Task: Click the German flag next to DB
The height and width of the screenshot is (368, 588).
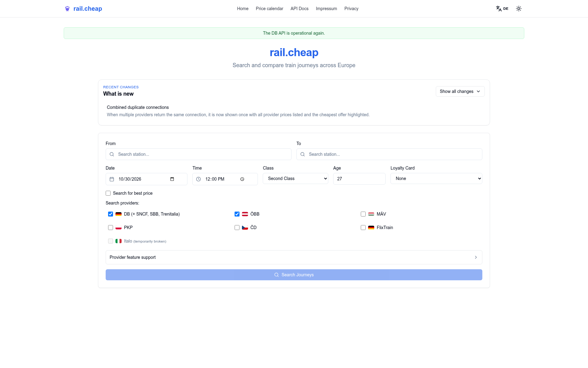Action: tap(119, 214)
